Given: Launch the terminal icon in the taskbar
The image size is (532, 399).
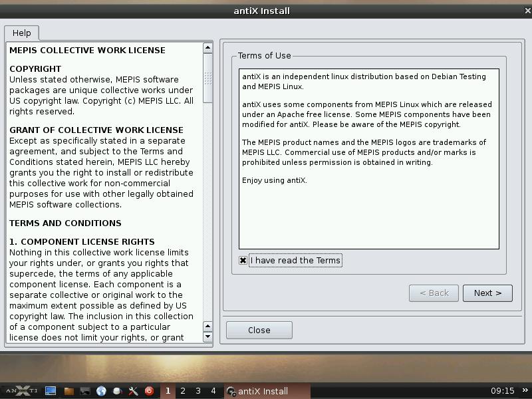Looking at the screenshot, I should (x=85, y=391).
